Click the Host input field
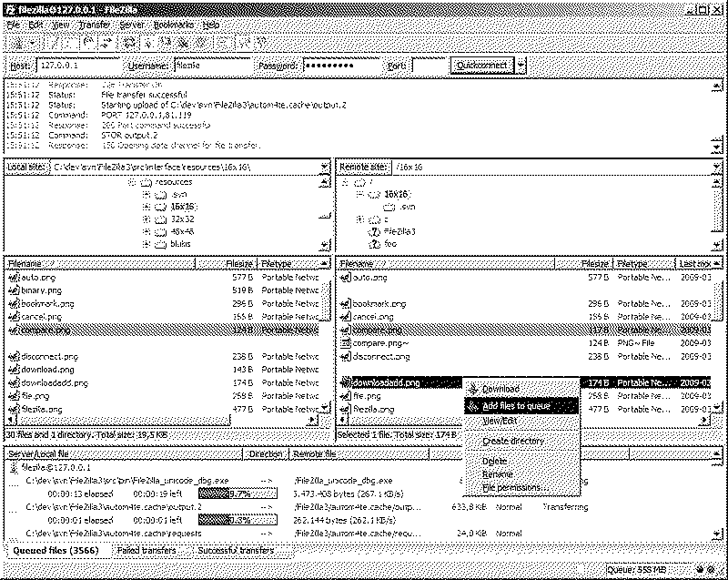The height and width of the screenshot is (580, 728). tap(76, 66)
